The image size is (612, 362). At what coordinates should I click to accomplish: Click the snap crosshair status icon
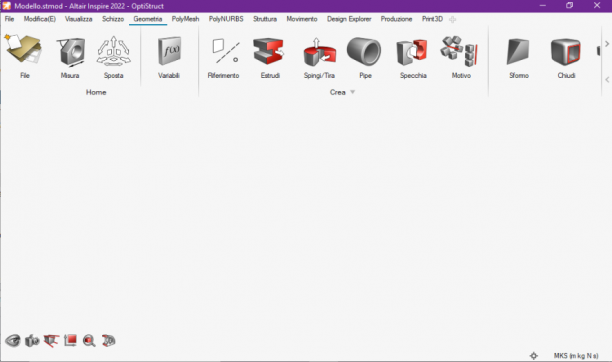(x=534, y=355)
